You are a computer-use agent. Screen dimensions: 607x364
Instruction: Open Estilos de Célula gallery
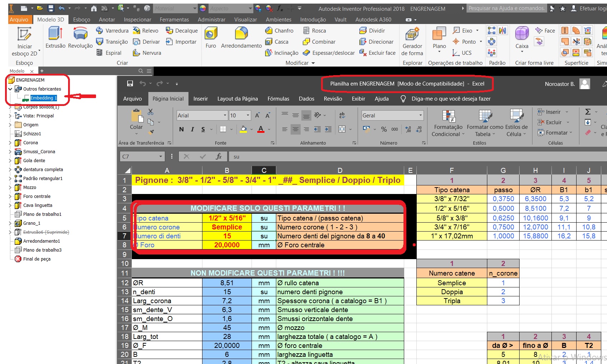[516, 123]
